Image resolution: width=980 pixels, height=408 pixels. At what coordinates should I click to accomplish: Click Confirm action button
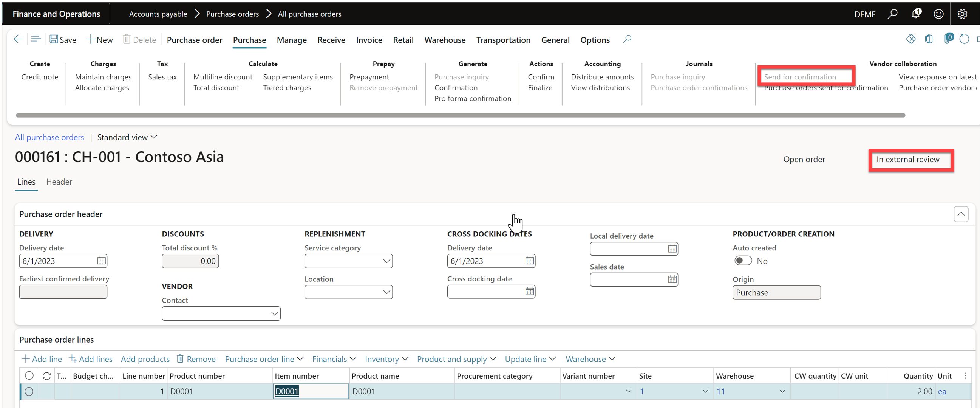[x=541, y=77]
